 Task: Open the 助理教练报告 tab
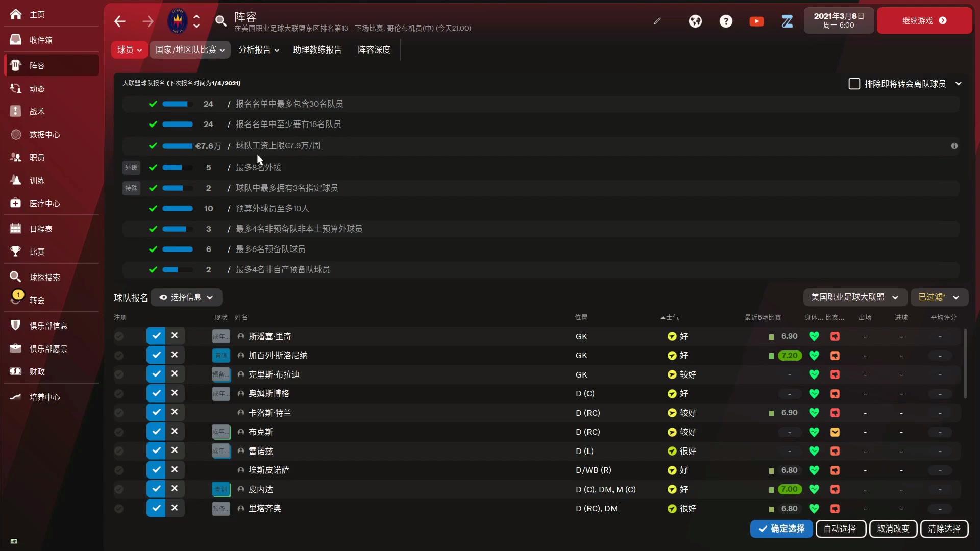pyautogui.click(x=317, y=49)
